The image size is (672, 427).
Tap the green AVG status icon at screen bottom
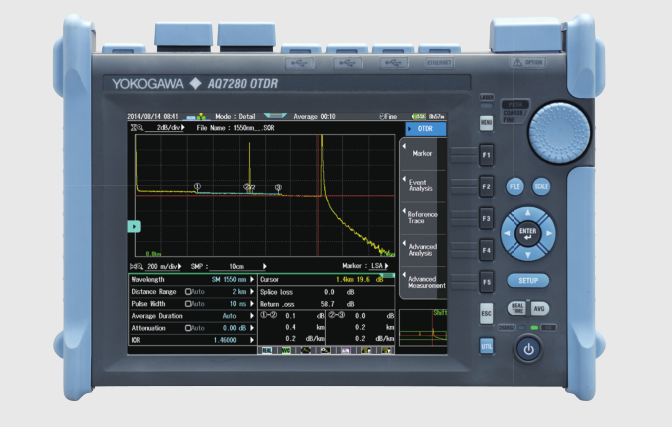click(286, 350)
